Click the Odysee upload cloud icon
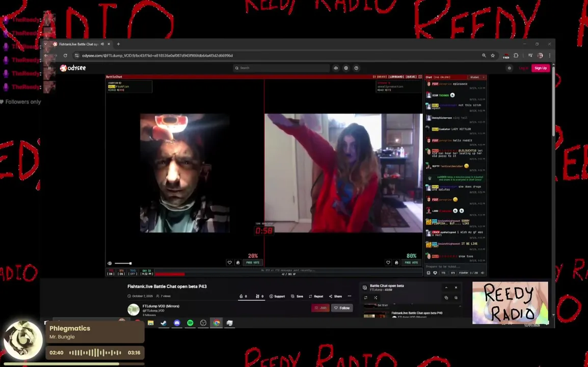 (x=336, y=68)
